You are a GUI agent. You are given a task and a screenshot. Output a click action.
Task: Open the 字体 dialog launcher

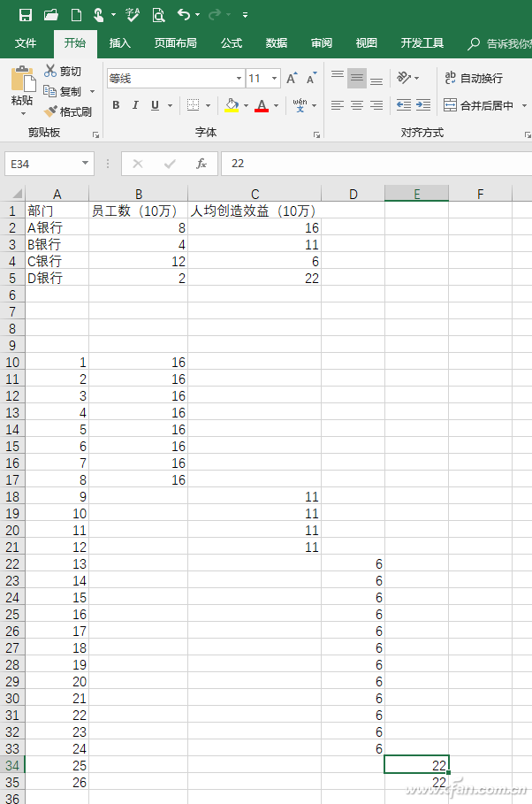[x=316, y=134]
